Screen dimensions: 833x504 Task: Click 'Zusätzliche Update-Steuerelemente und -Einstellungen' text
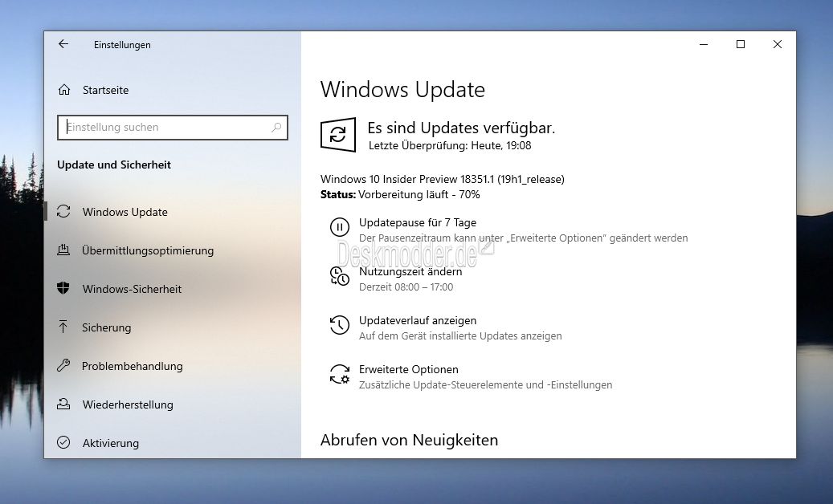click(x=485, y=384)
